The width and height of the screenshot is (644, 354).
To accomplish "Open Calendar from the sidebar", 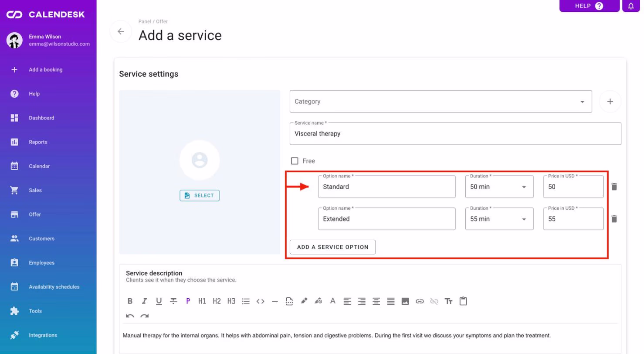I will [x=48, y=166].
